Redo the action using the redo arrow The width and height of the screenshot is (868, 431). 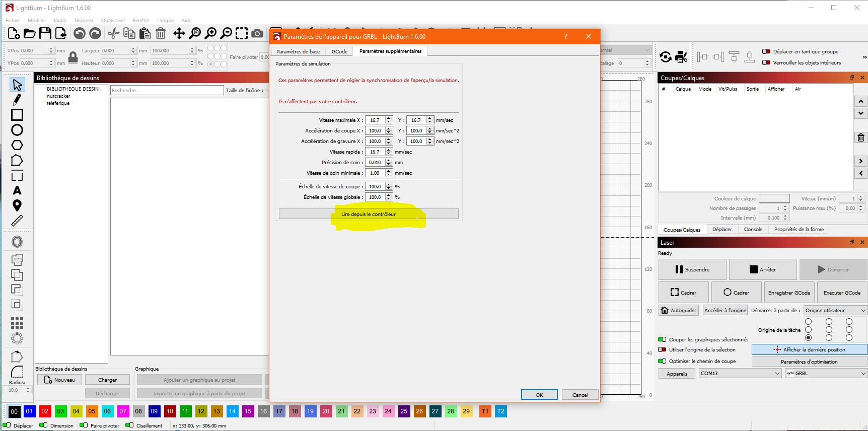95,34
